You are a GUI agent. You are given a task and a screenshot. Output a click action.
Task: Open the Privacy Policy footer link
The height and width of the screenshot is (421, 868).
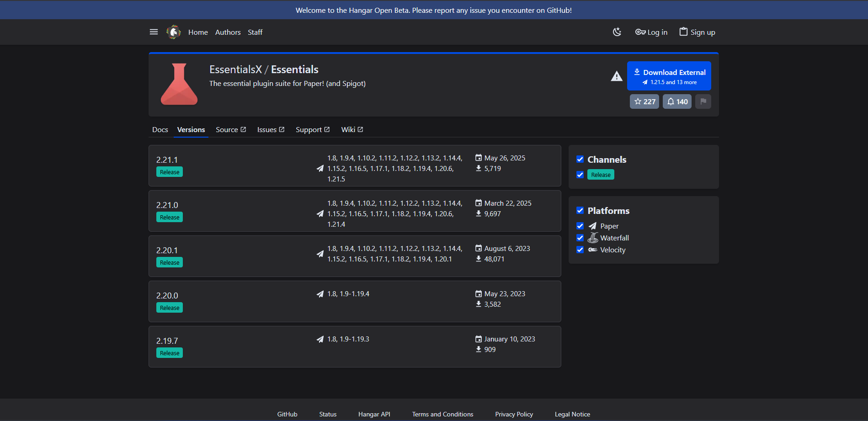click(514, 414)
